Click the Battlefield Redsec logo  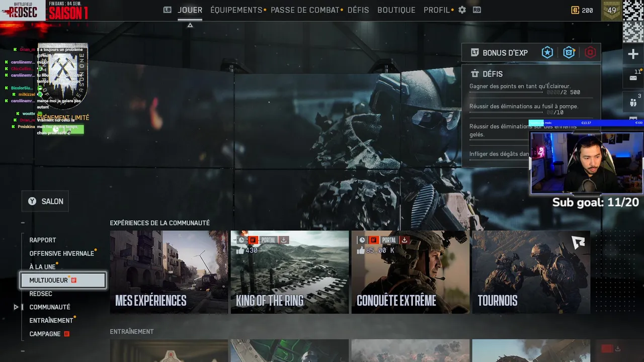coord(22,11)
